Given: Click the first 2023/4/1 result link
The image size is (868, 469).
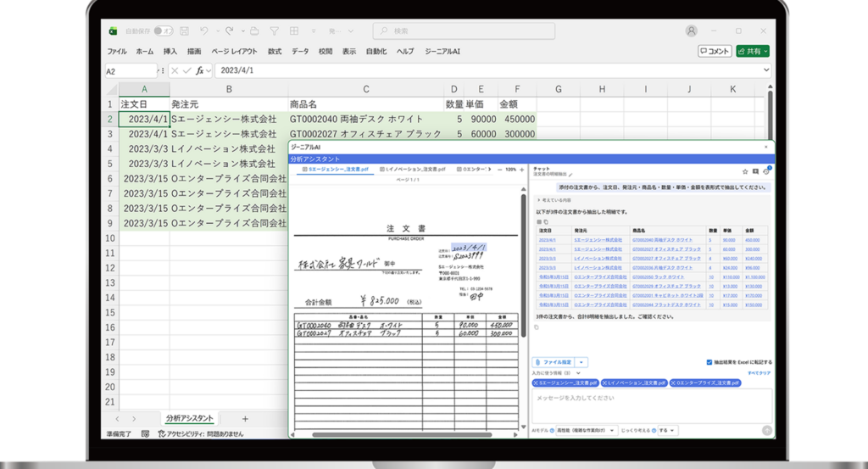Looking at the screenshot, I should click(x=547, y=240).
